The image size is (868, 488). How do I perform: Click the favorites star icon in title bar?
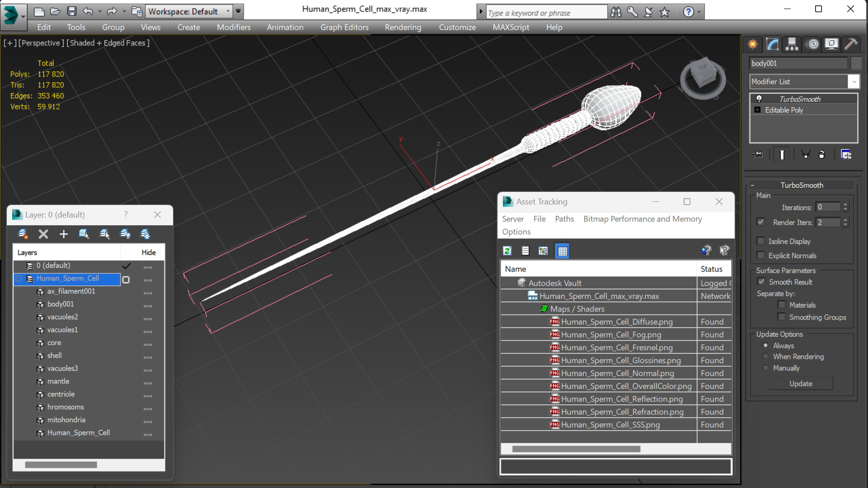click(x=665, y=12)
